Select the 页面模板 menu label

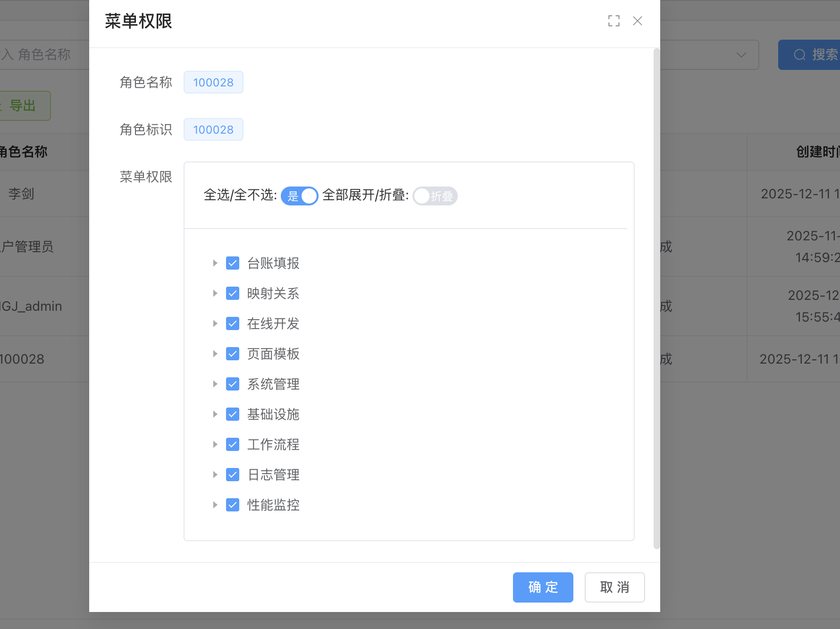pyautogui.click(x=273, y=354)
